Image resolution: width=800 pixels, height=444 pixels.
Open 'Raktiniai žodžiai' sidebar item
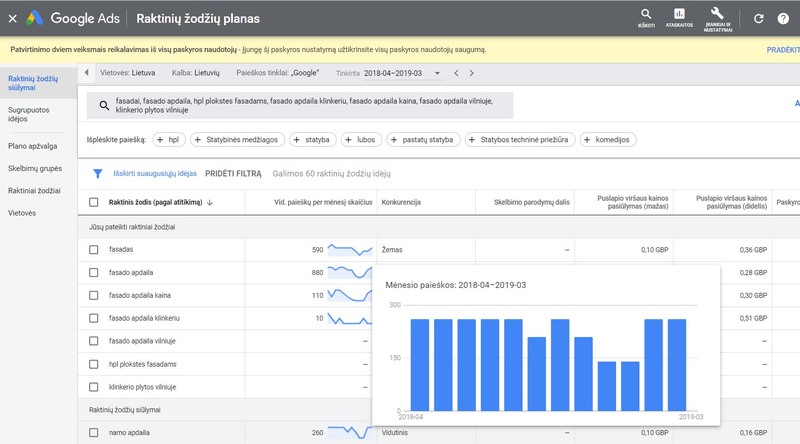click(34, 191)
